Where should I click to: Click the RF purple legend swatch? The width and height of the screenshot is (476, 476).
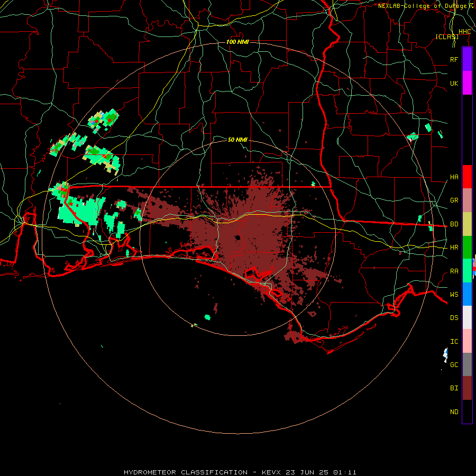click(x=467, y=59)
